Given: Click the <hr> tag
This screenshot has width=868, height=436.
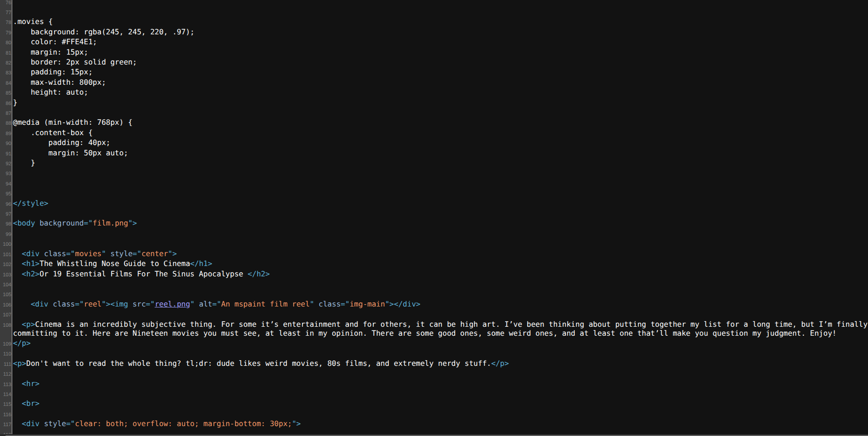Looking at the screenshot, I should coord(31,384).
